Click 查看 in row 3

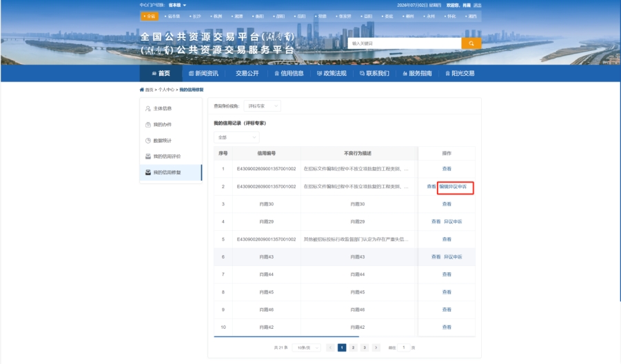click(x=447, y=204)
